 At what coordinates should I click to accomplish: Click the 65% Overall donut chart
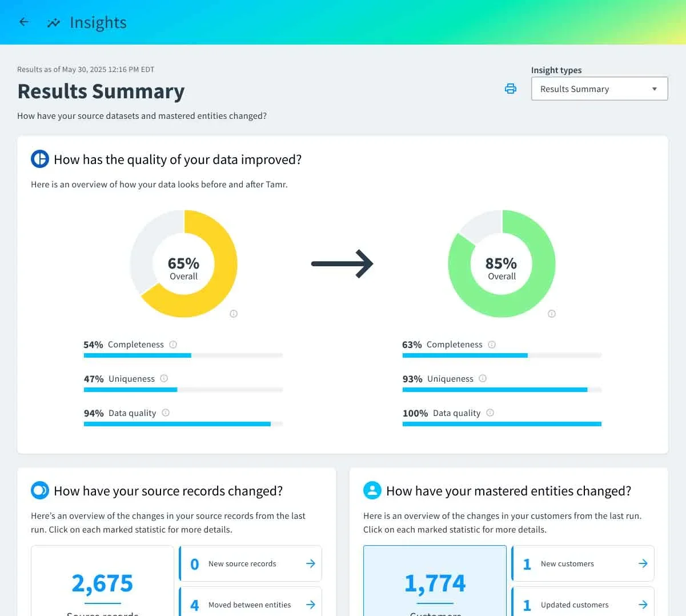point(184,263)
